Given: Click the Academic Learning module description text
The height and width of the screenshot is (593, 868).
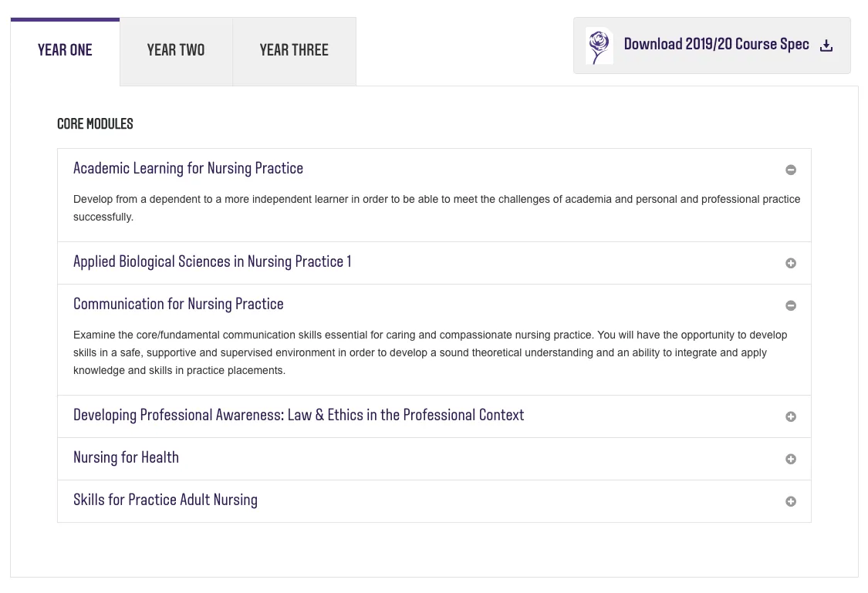Looking at the screenshot, I should (436, 208).
